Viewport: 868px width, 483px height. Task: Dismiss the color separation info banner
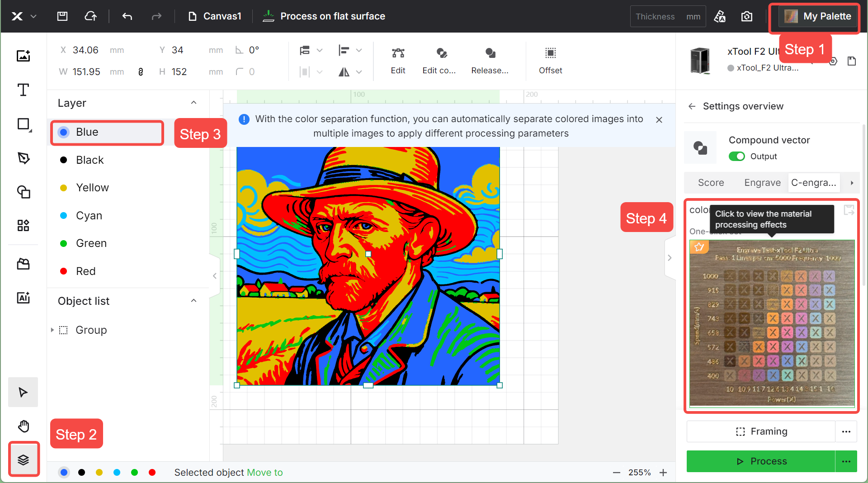(x=659, y=120)
